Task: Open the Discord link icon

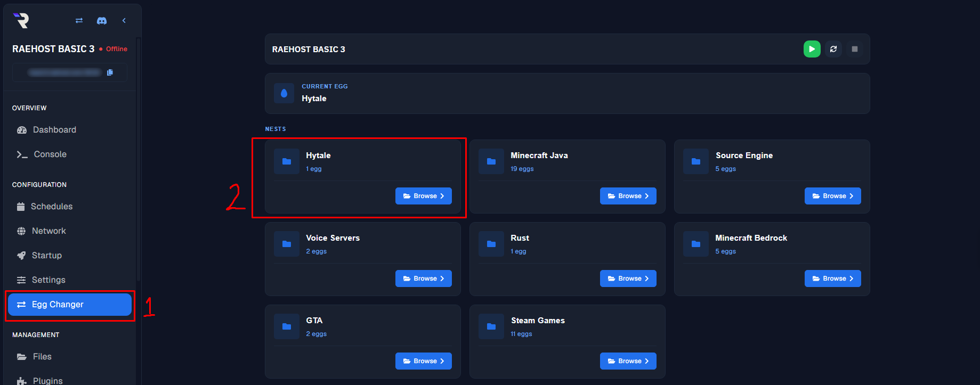Action: 102,20
